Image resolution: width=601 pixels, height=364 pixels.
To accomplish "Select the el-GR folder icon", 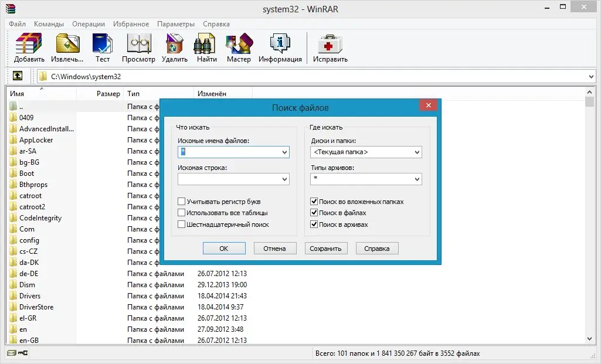I will [x=13, y=318].
